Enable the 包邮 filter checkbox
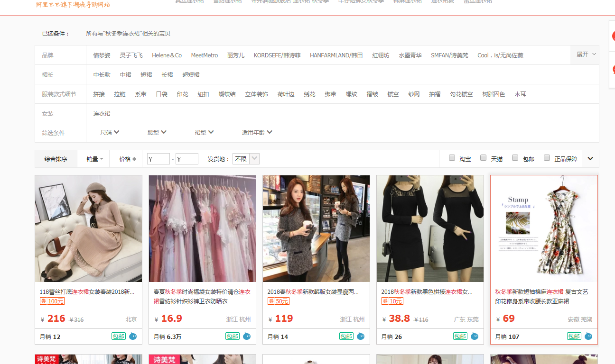615x364 pixels. pos(515,158)
